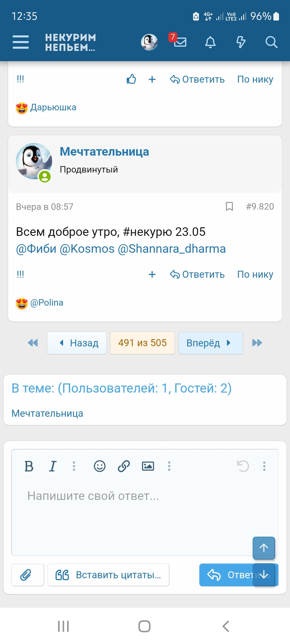The width and height of the screenshot is (290, 644).
Task: Open the private messages inbox icon
Action: [180, 42]
